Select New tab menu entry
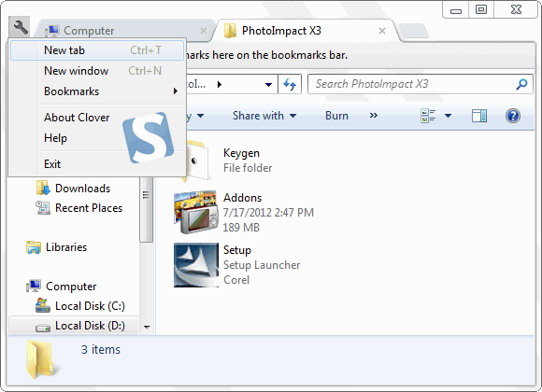This screenshot has height=392, width=542. [x=97, y=50]
